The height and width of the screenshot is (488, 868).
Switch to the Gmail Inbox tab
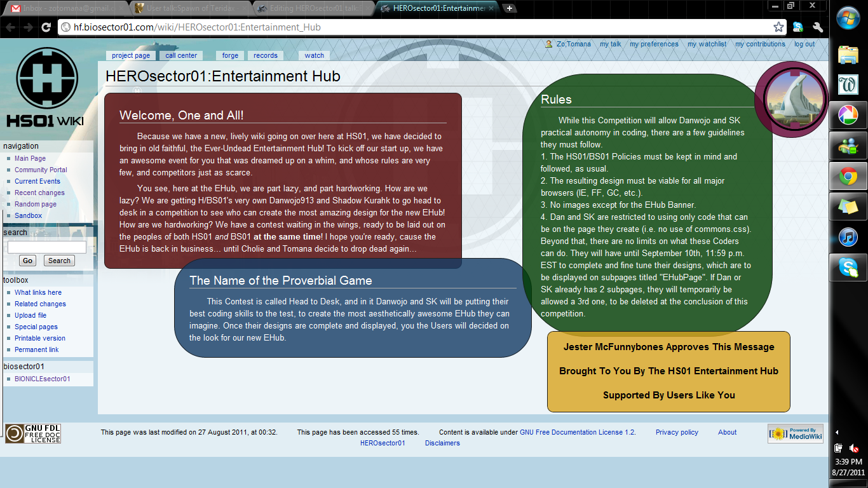click(x=65, y=8)
